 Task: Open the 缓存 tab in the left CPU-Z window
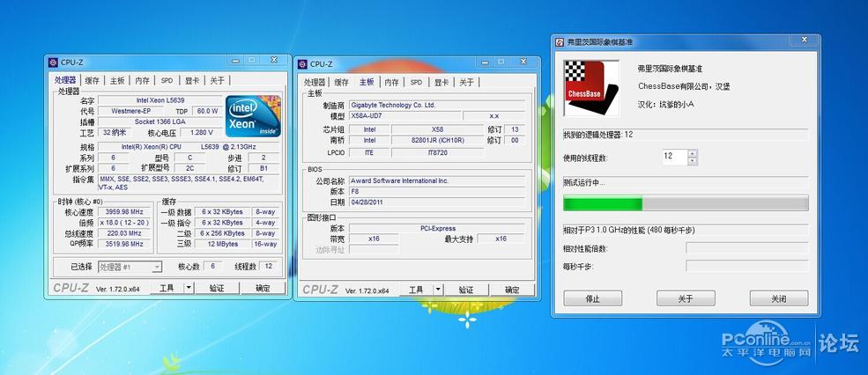(x=92, y=80)
